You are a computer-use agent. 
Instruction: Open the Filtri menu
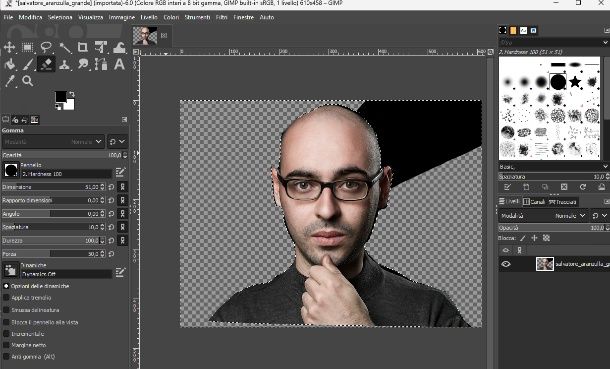pyautogui.click(x=221, y=17)
